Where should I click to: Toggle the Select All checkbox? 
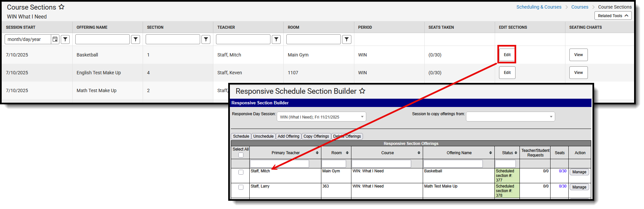tap(241, 155)
